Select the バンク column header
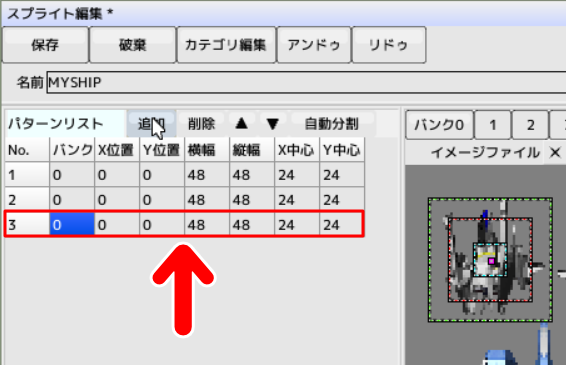 point(72,150)
